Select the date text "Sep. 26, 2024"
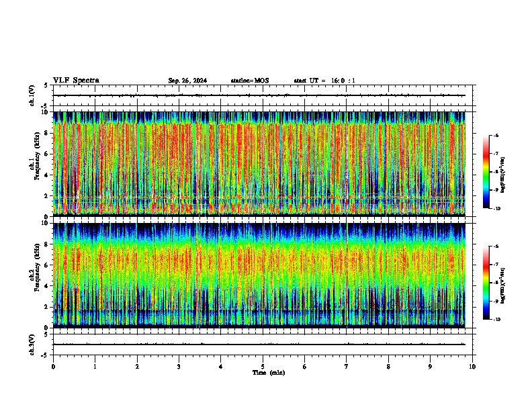532x411 pixels. [x=187, y=81]
